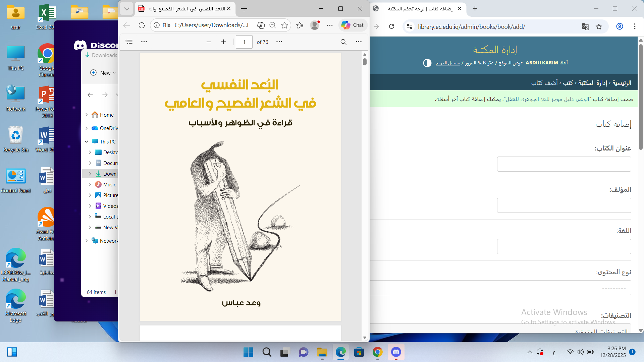Zoom in the PDF with plus button
This screenshot has width=644, height=362.
[224, 42]
